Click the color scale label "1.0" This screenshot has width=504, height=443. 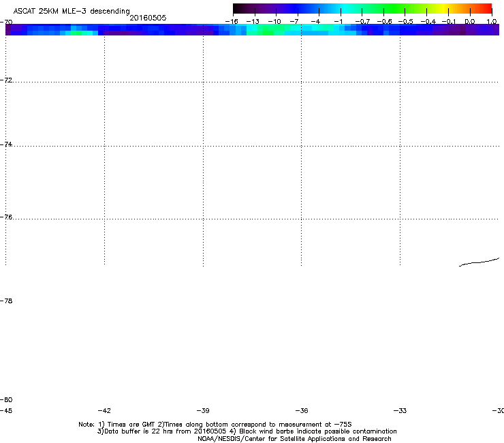coord(492,21)
